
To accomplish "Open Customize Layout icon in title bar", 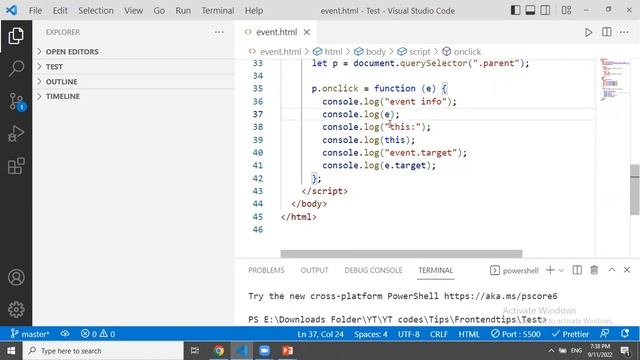I will (x=566, y=10).
